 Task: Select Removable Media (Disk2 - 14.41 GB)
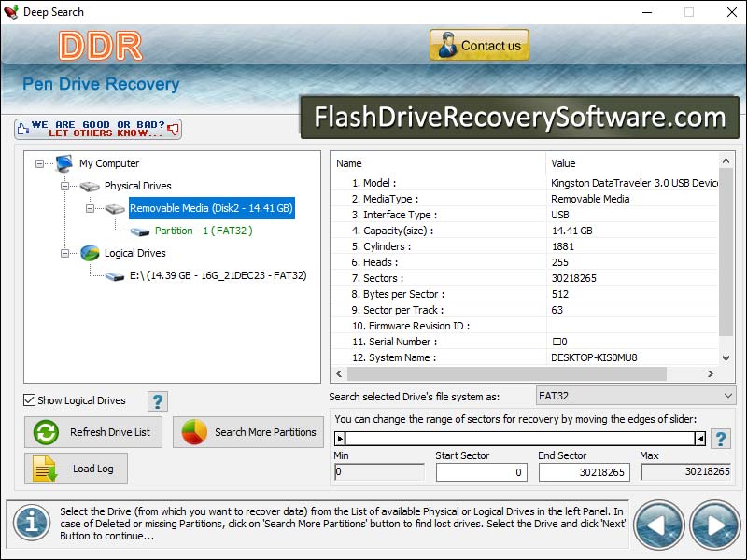tap(212, 208)
